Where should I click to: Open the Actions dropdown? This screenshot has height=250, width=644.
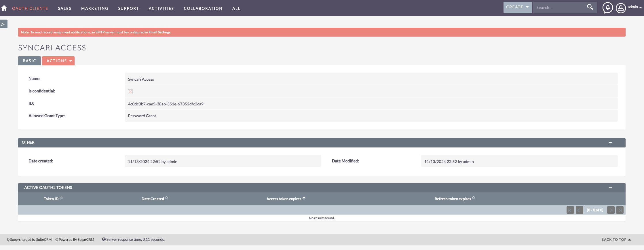click(58, 61)
